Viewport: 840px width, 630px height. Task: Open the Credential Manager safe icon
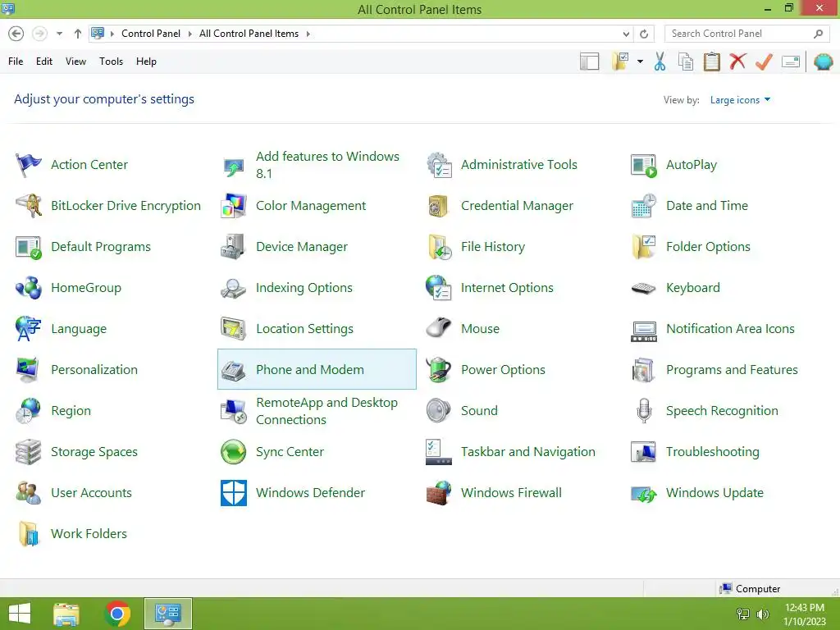(x=439, y=206)
